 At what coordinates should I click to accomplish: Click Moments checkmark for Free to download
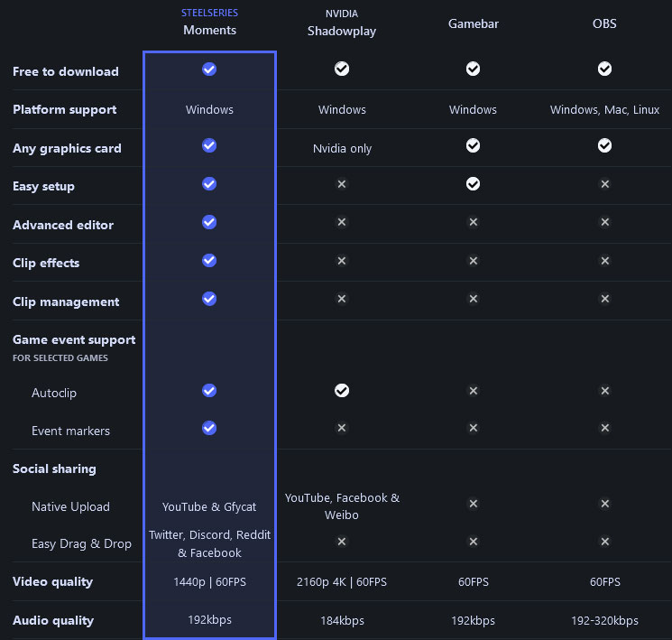[209, 69]
